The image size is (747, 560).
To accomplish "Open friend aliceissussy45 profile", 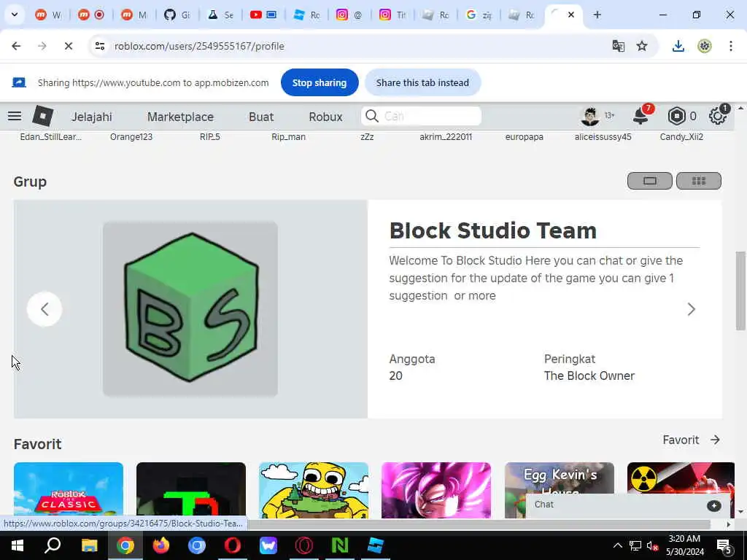I will (x=603, y=136).
